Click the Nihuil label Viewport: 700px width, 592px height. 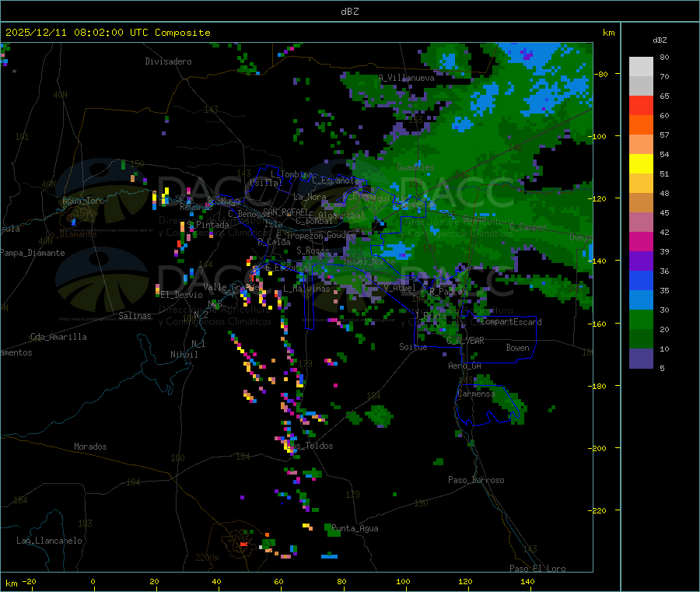[x=184, y=355]
